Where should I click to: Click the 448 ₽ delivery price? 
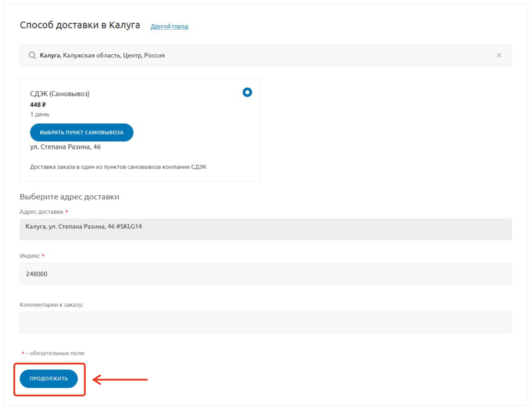38,105
